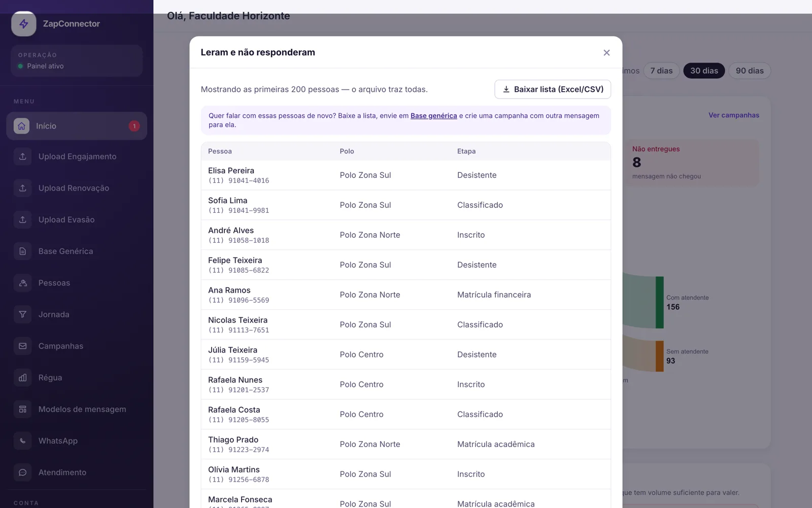Select the 7 dias period filter
Viewport: 812px width, 508px height.
coord(661,71)
